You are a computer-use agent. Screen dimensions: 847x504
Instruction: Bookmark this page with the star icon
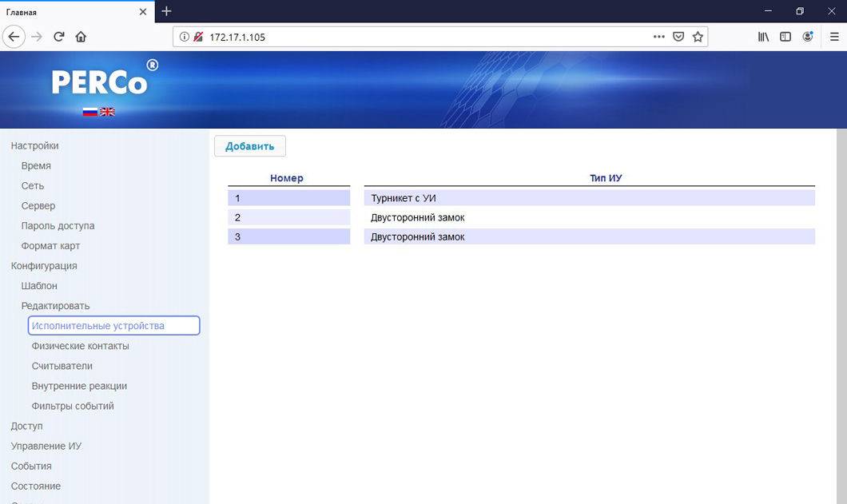coord(698,37)
